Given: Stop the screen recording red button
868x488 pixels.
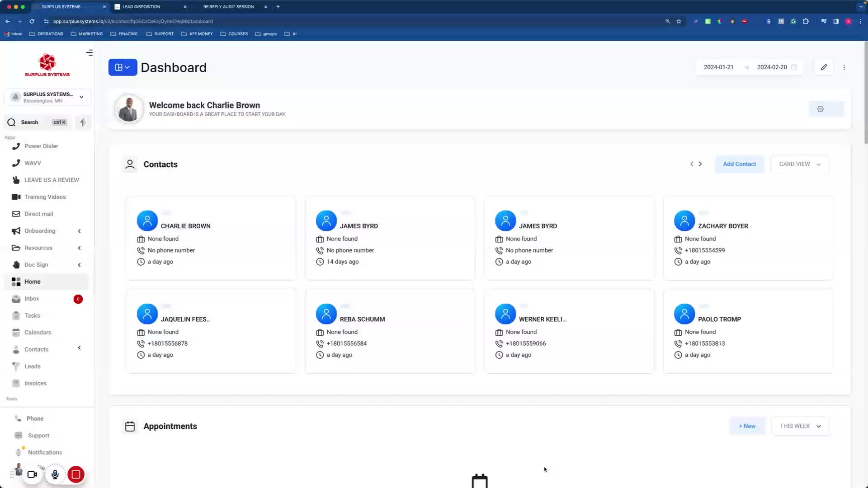Looking at the screenshot, I should tap(76, 474).
